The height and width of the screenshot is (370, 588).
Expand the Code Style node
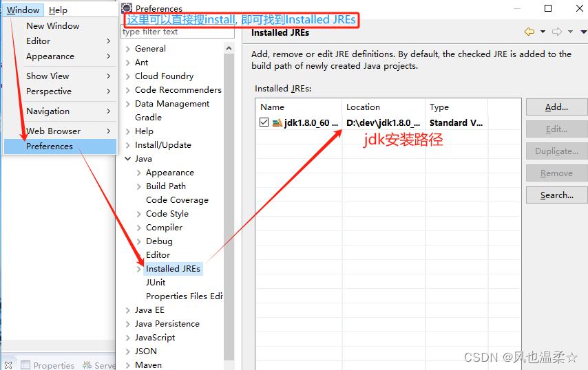pyautogui.click(x=139, y=214)
